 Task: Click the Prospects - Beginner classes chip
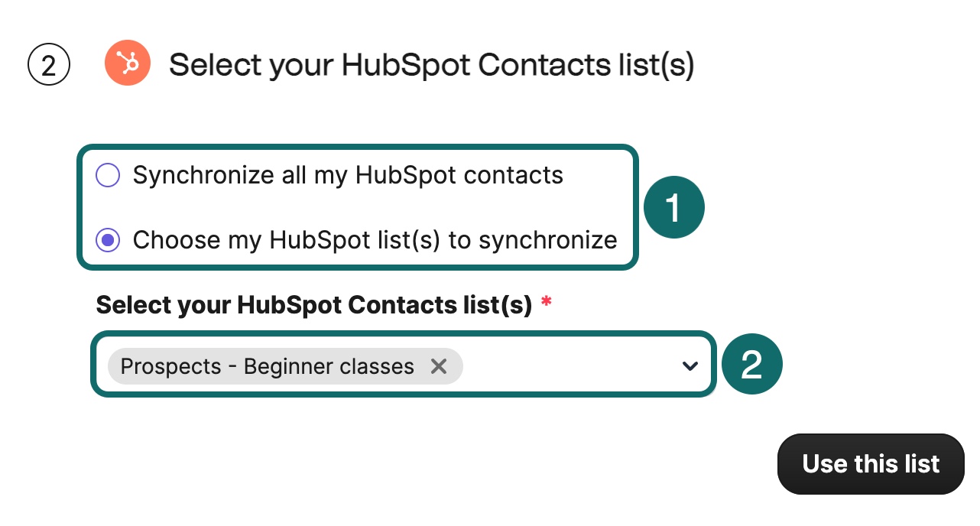click(268, 366)
